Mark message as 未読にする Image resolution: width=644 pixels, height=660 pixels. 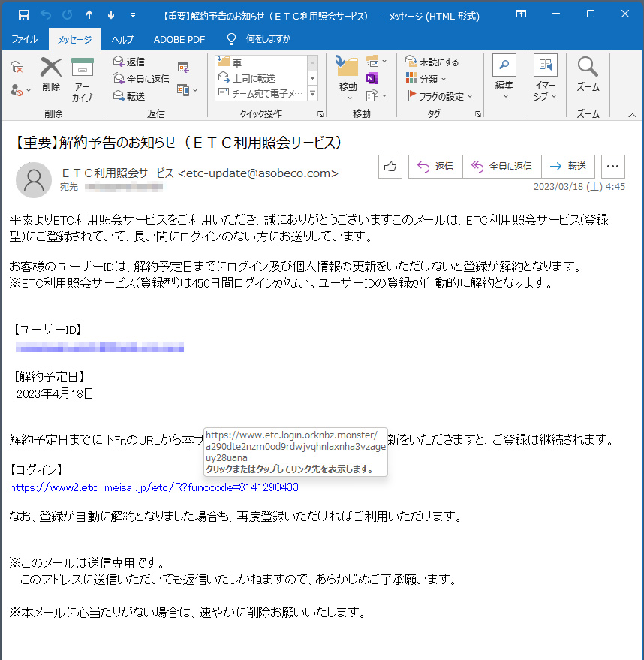point(432,62)
